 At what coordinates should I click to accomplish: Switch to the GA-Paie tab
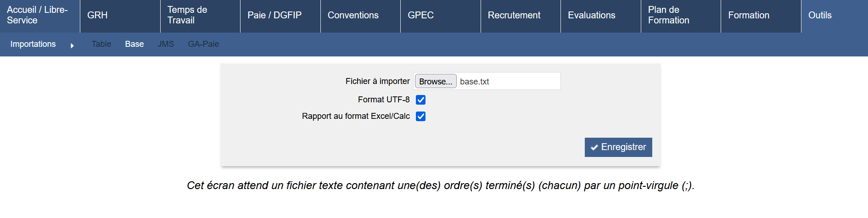tap(203, 44)
